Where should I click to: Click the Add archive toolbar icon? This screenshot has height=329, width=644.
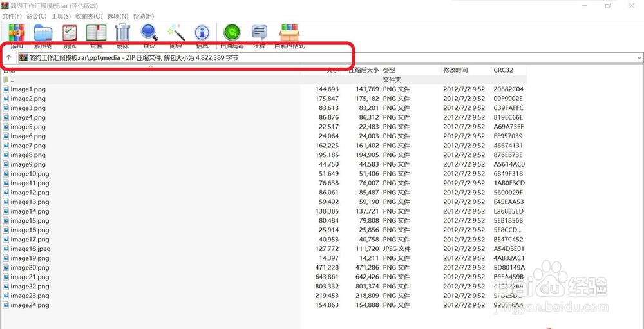click(x=17, y=32)
